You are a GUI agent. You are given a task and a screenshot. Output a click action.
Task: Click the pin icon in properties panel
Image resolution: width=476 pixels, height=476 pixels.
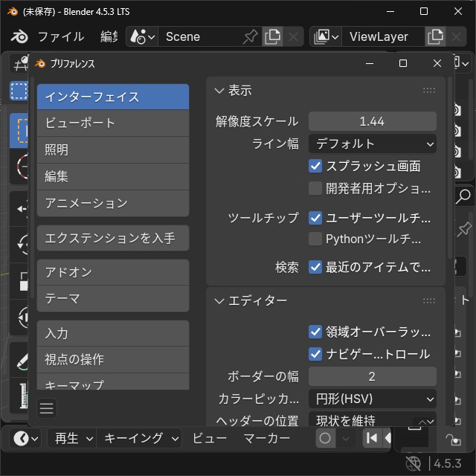pyautogui.click(x=464, y=229)
